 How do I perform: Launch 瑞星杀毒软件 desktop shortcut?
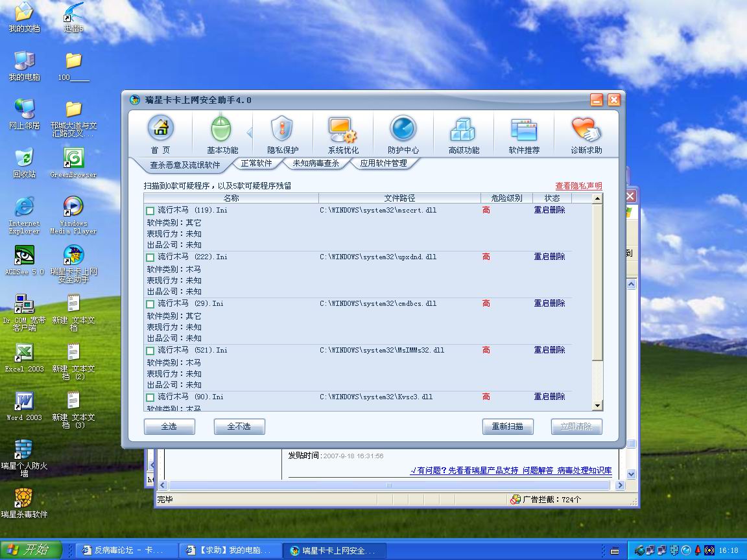[x=24, y=504]
